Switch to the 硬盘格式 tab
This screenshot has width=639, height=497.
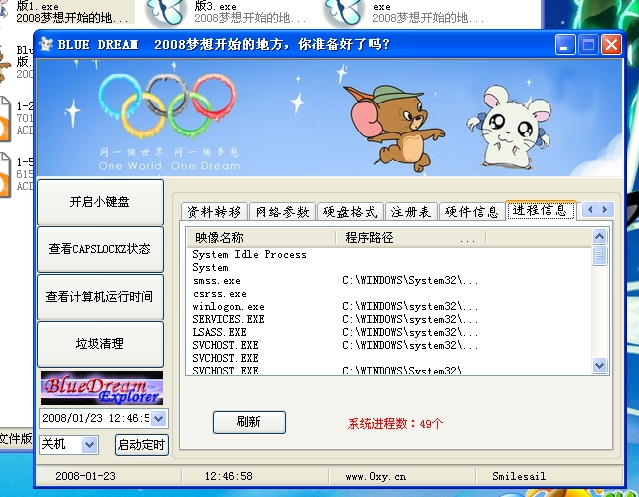[x=350, y=211]
